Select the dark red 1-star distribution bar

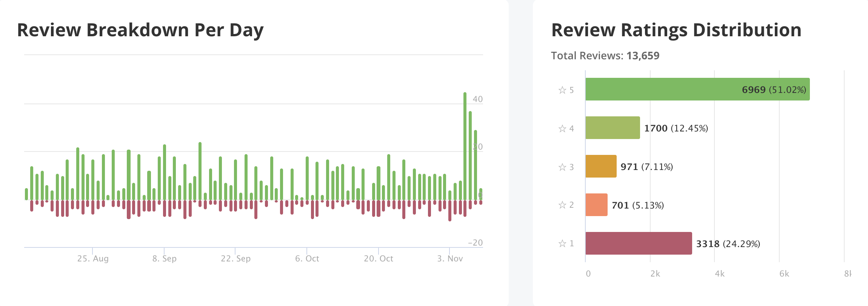pyautogui.click(x=639, y=243)
